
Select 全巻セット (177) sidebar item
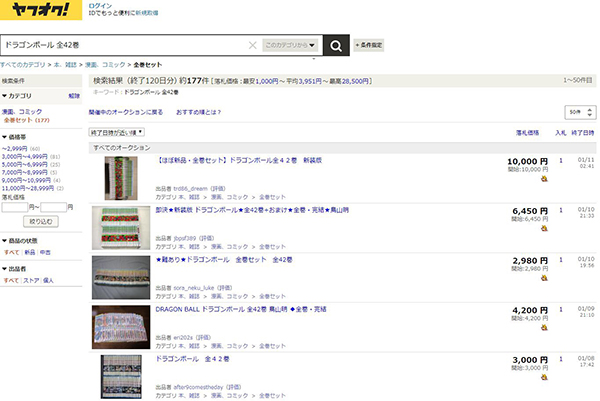click(27, 120)
